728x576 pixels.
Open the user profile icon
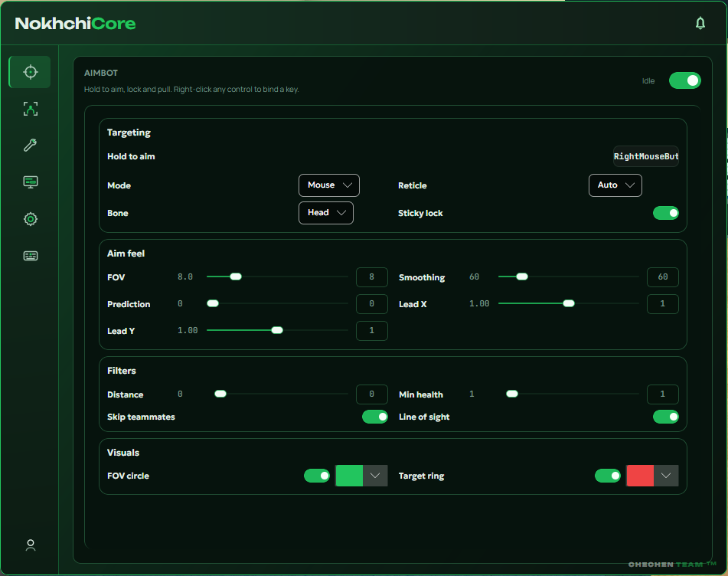click(30, 545)
